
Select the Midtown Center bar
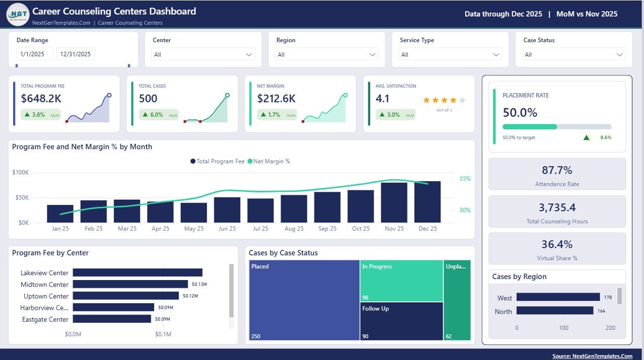[130, 284]
